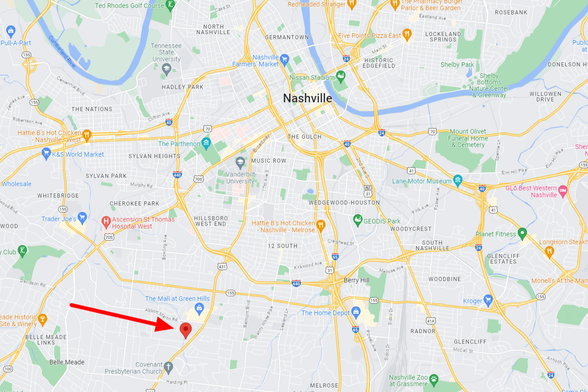Select the Nashville Farmers' Market cart icon

point(284,59)
